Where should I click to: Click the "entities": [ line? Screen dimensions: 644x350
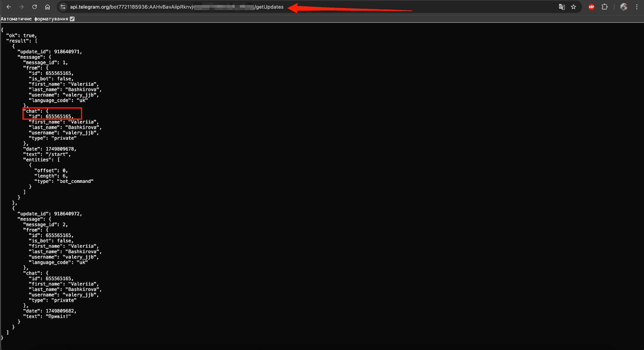pos(41,160)
